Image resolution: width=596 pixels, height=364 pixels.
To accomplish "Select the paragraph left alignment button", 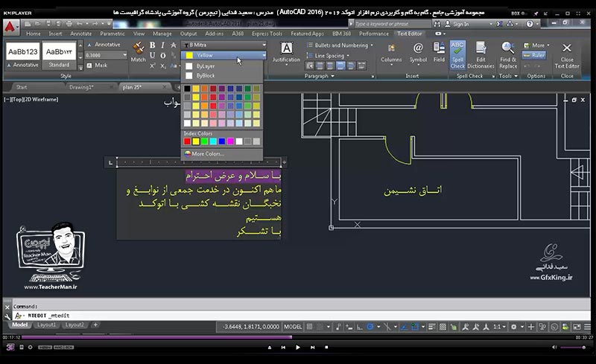I will (x=320, y=66).
